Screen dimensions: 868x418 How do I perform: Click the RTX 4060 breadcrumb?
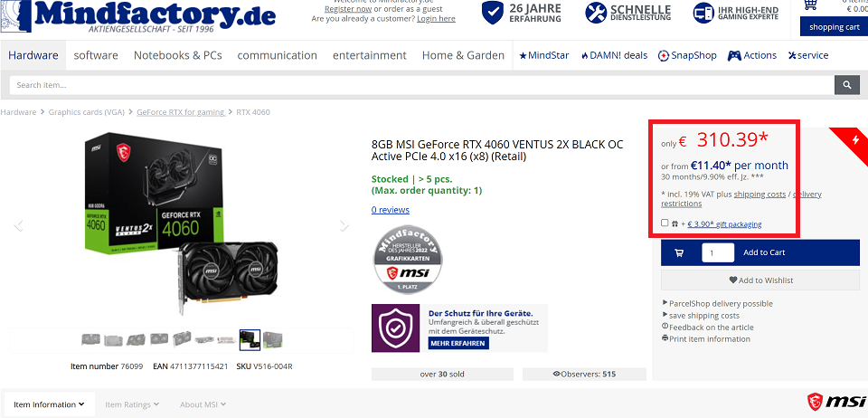[253, 112]
